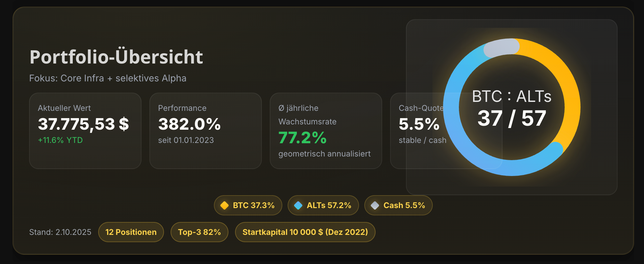Click the blue ALTs diamond icon
644x264 pixels.
[298, 205]
